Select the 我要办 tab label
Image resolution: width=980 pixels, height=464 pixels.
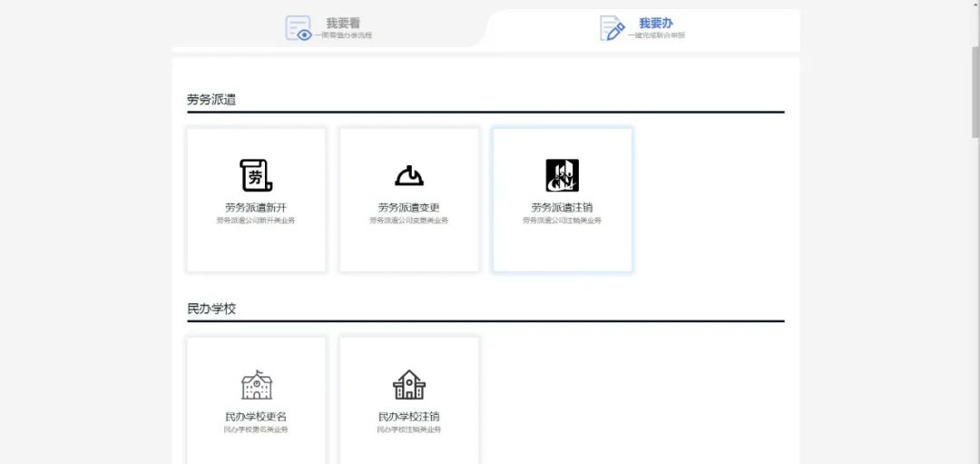[x=655, y=23]
